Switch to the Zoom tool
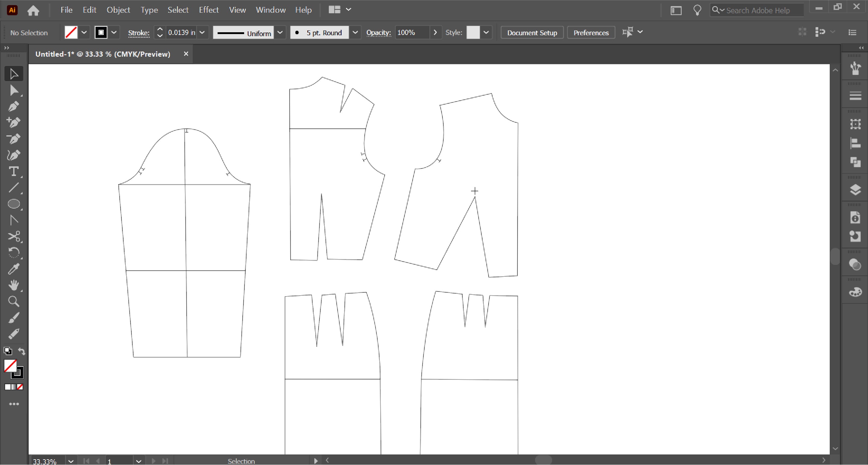Screen dimensions: 868x465 point(14,301)
